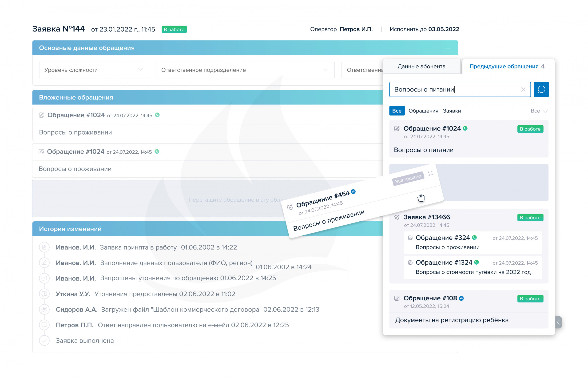Screen dimensions: 588x378
Task: Click edit icon of Обращение #1324
Action: point(410,263)
